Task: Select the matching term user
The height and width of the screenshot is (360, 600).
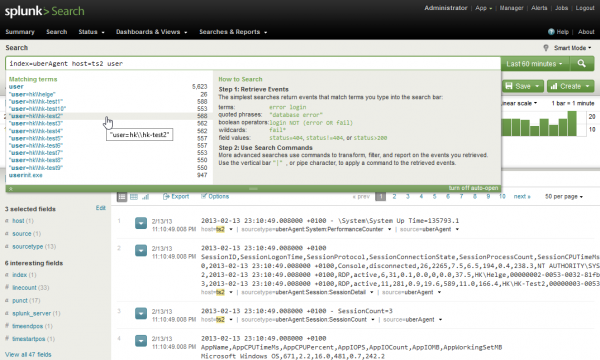Action: pyautogui.click(x=108, y=87)
